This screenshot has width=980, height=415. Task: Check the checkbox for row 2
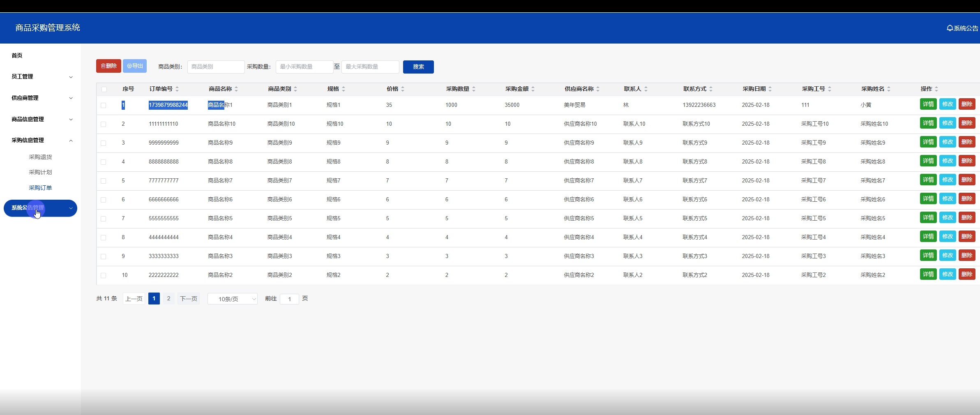104,124
